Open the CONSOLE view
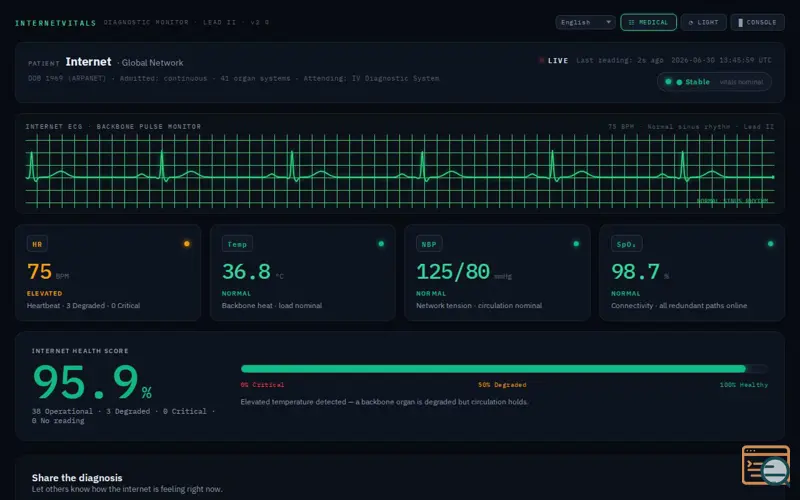This screenshot has height=500, width=800. tap(757, 22)
